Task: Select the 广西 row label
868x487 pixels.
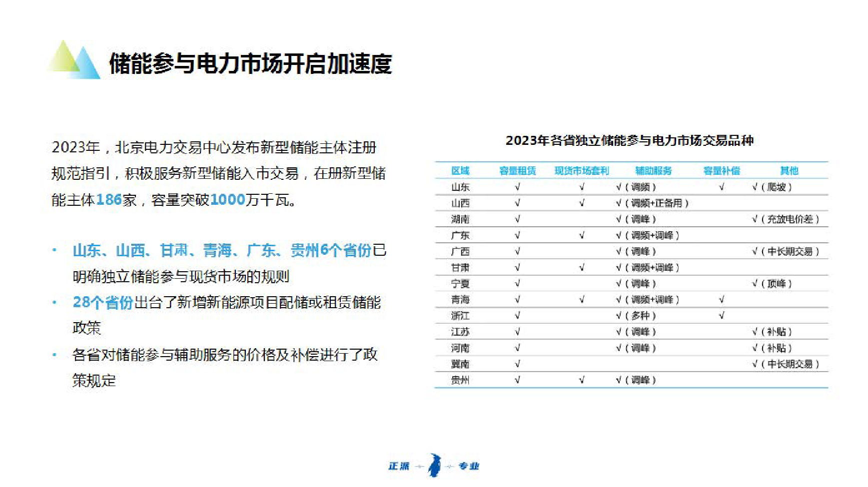Action: [x=460, y=251]
